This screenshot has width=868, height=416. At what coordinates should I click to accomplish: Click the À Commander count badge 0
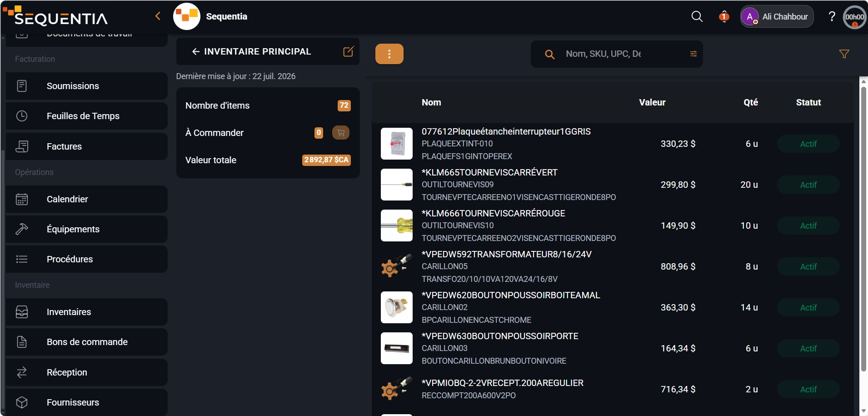pyautogui.click(x=319, y=133)
